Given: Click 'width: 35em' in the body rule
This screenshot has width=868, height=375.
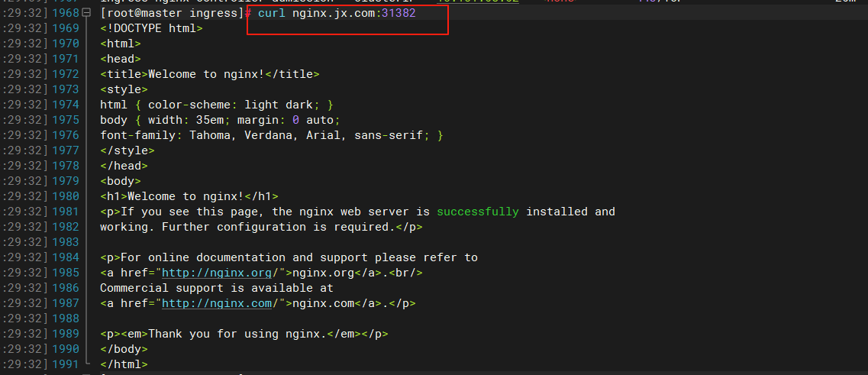Looking at the screenshot, I should (186, 120).
